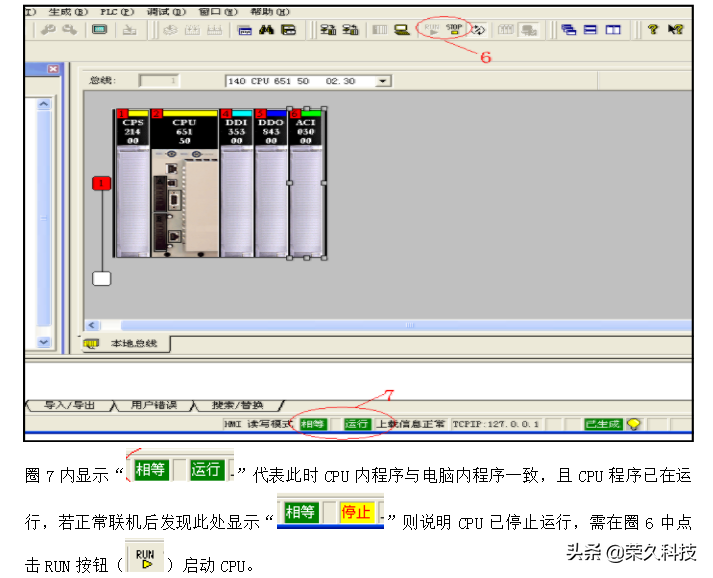Click the red bus node numbered 1
The image size is (713, 578).
coord(101,183)
